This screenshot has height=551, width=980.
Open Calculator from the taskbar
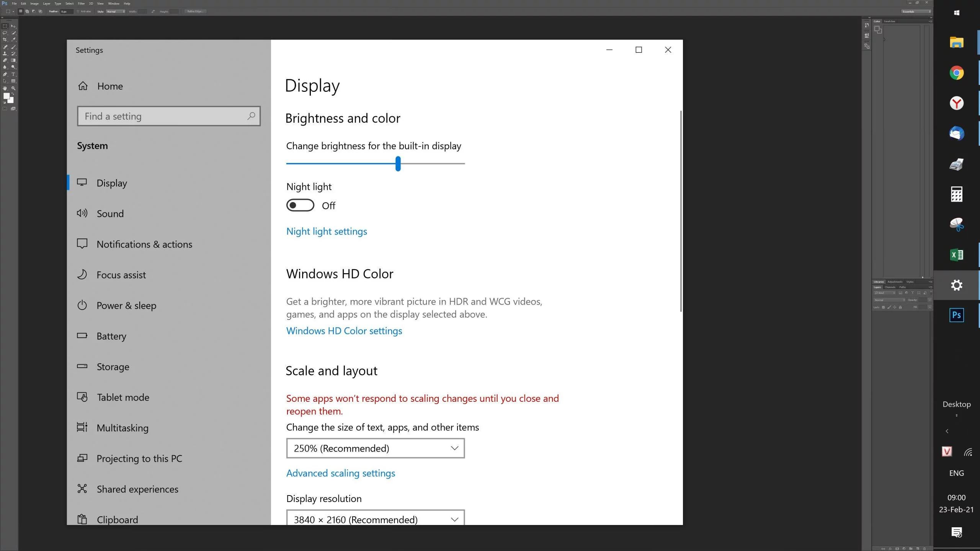[x=956, y=194]
